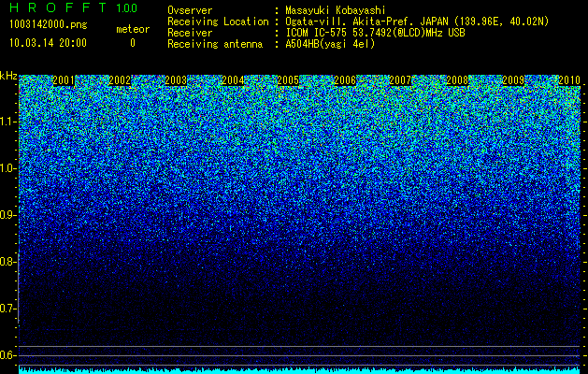The width and height of the screenshot is (588, 374).
Task: Click the 2003 time marker
Action: tap(177, 80)
